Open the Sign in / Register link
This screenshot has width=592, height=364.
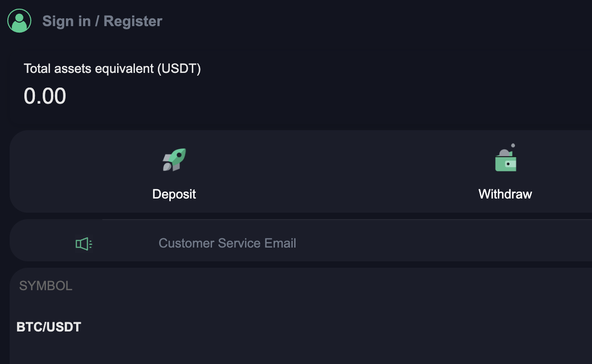point(102,21)
